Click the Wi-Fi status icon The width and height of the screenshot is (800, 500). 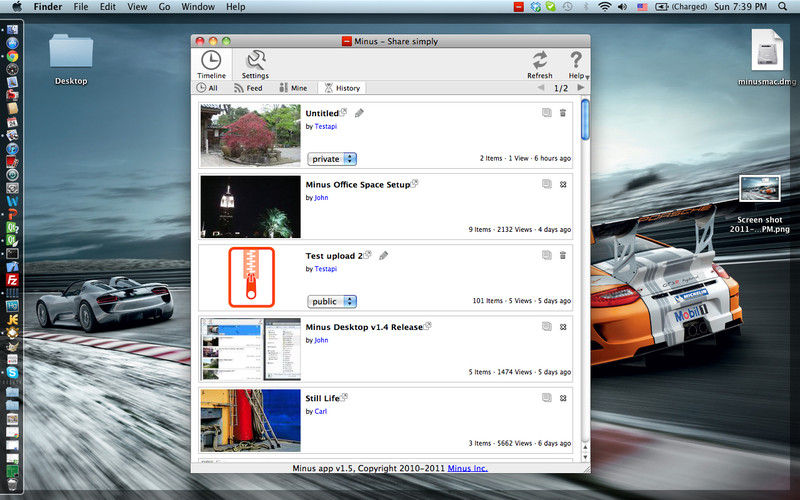(605, 7)
